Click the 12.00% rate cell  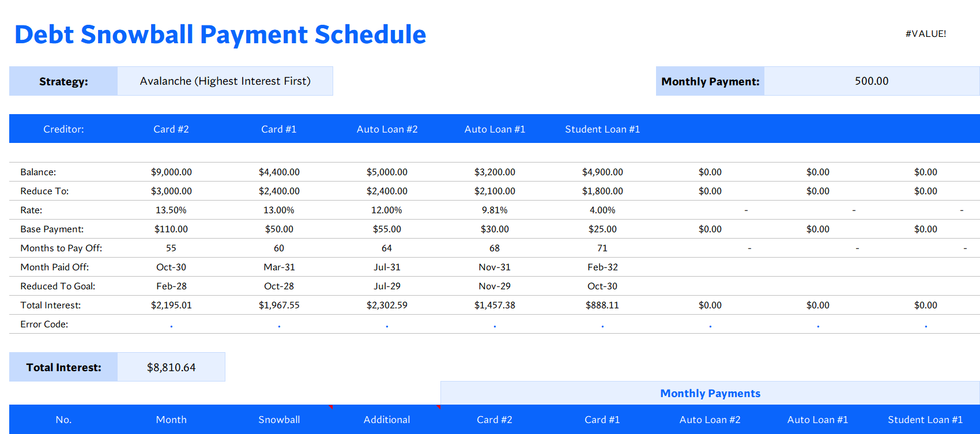tap(387, 210)
